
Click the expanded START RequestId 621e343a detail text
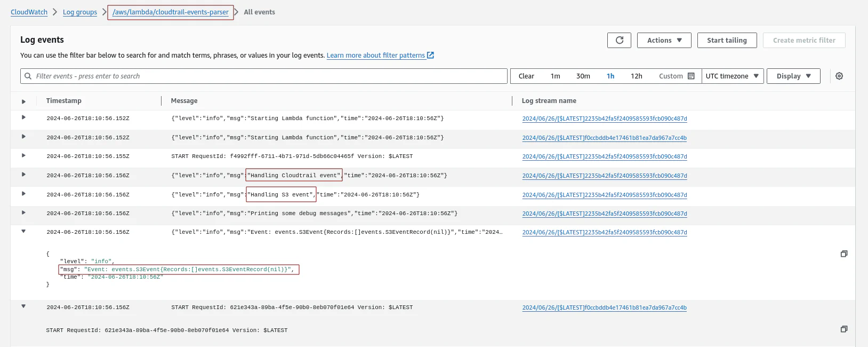[167, 330]
